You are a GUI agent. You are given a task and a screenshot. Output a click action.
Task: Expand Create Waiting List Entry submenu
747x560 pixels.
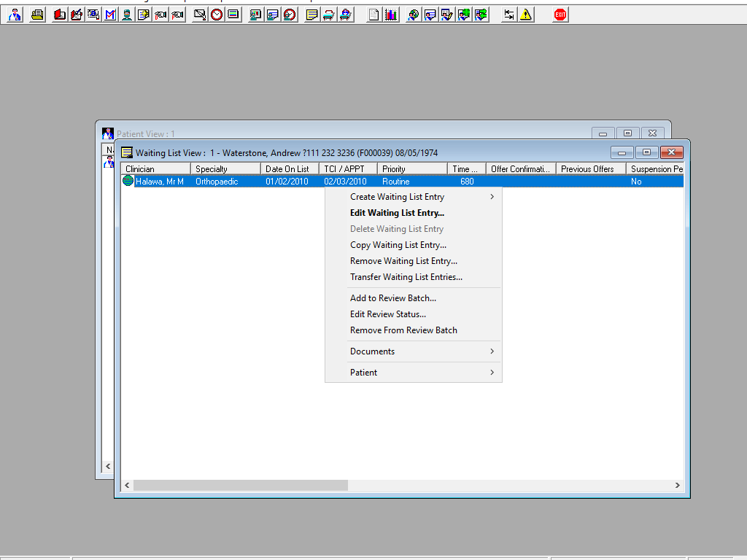tap(413, 197)
